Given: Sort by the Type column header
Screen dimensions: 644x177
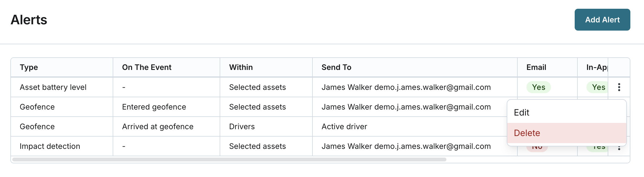Looking at the screenshot, I should pyautogui.click(x=29, y=67).
